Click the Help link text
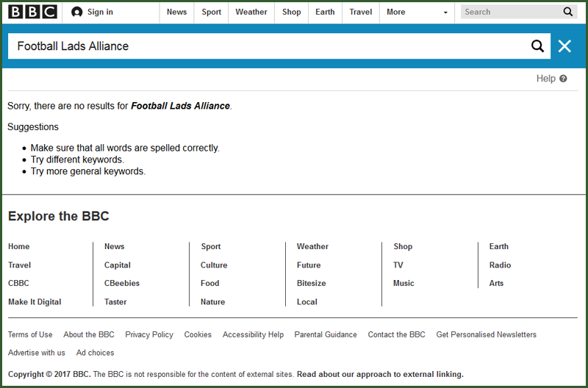The image size is (588, 388). pos(545,79)
